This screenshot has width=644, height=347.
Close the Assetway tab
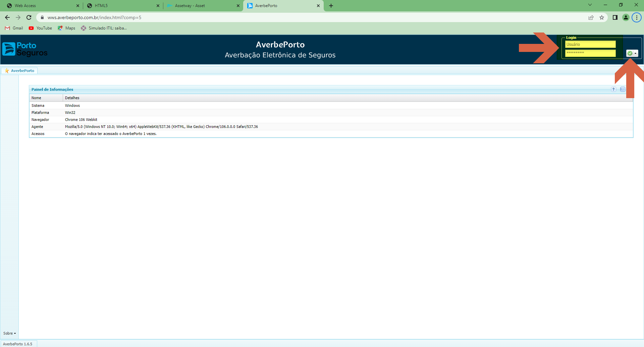click(238, 6)
